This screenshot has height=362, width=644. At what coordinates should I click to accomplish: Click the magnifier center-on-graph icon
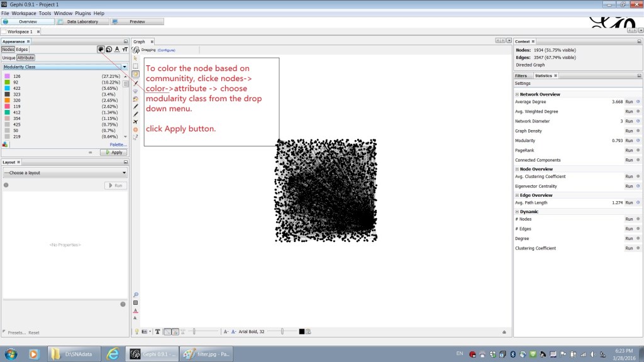[135, 294]
